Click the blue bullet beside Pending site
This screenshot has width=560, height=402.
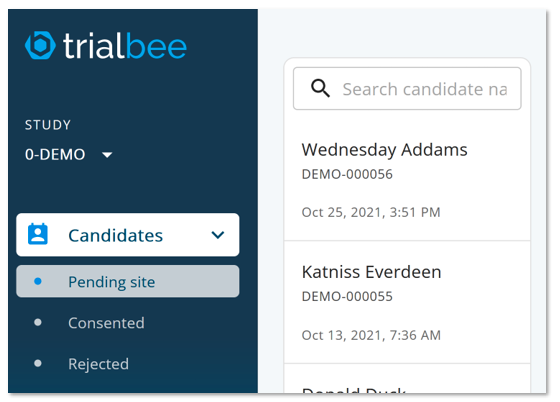(x=38, y=281)
